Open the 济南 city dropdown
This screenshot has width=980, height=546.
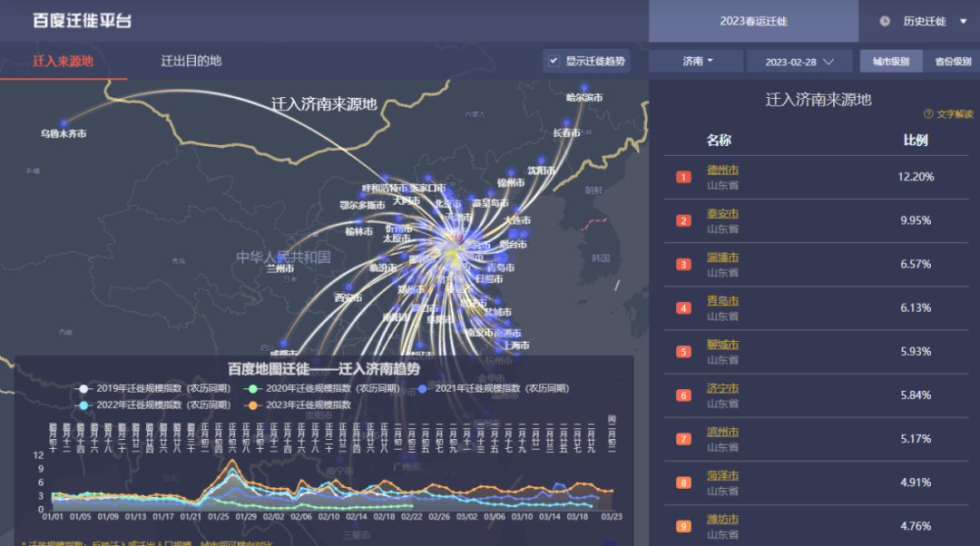(696, 62)
